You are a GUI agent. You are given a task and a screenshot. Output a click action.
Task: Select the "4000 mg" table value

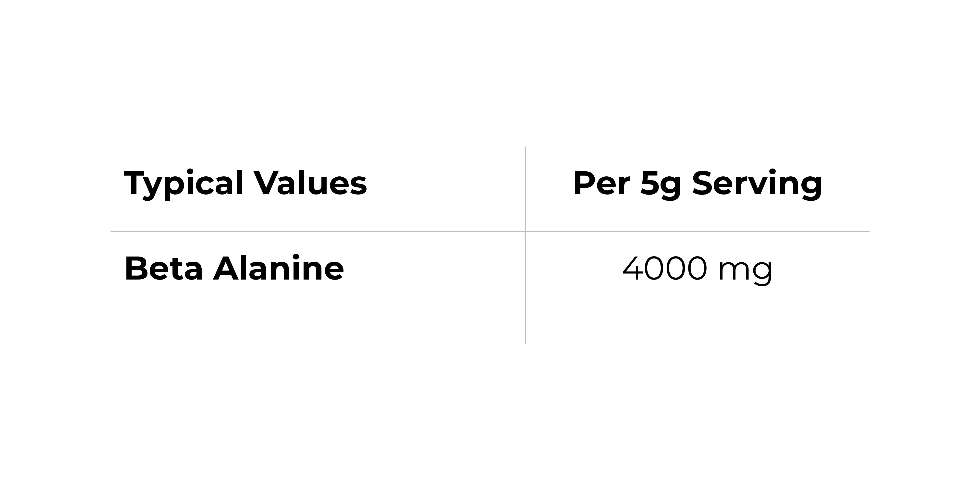pos(697,269)
